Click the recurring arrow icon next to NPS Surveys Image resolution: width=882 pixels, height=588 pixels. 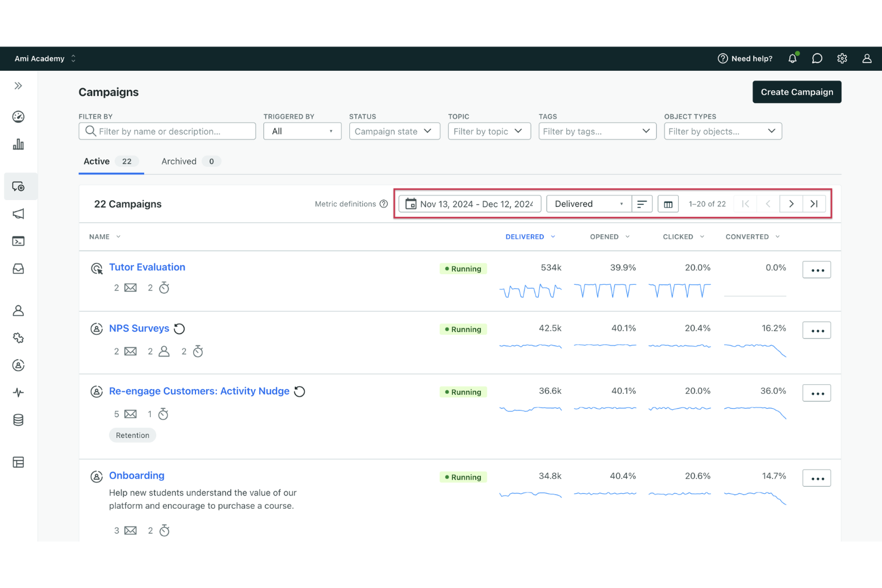tap(179, 329)
